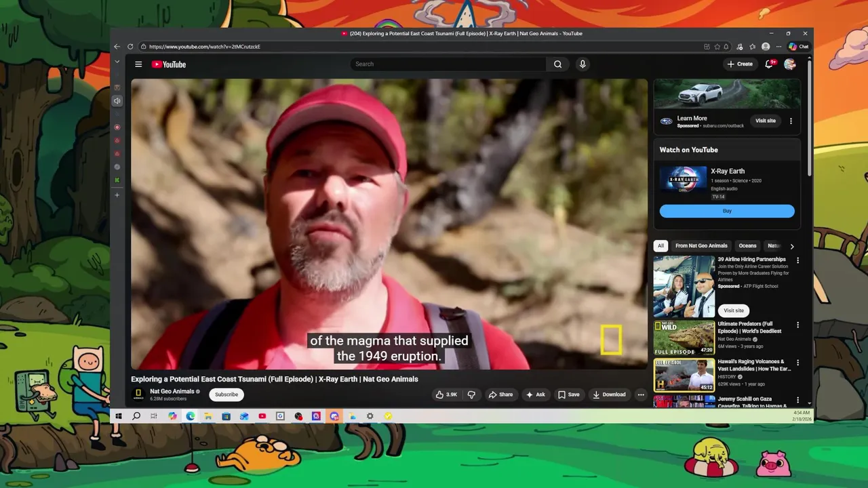Click Buy for X-Ray Earth

pyautogui.click(x=727, y=211)
